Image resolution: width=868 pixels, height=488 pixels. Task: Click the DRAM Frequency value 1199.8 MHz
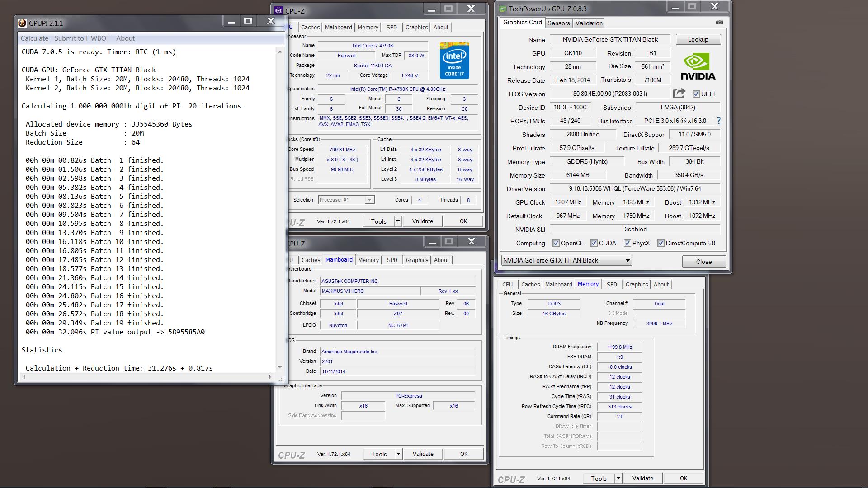pyautogui.click(x=619, y=347)
